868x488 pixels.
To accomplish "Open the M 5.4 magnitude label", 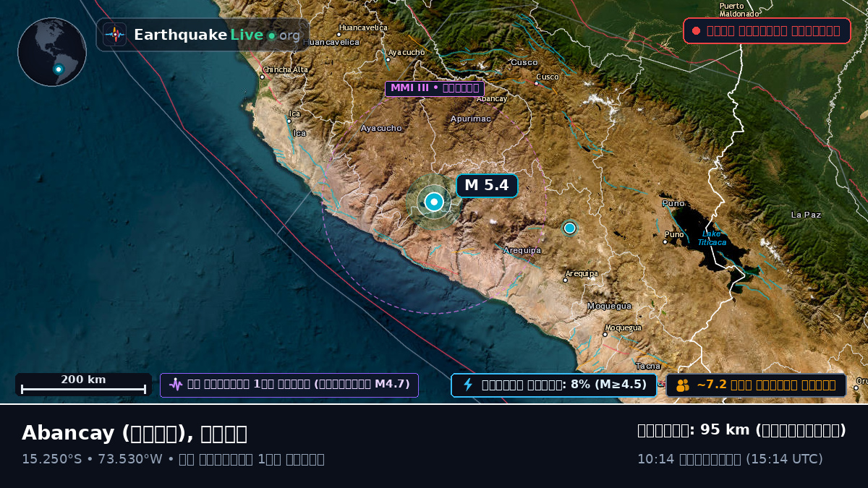I will tap(487, 186).
